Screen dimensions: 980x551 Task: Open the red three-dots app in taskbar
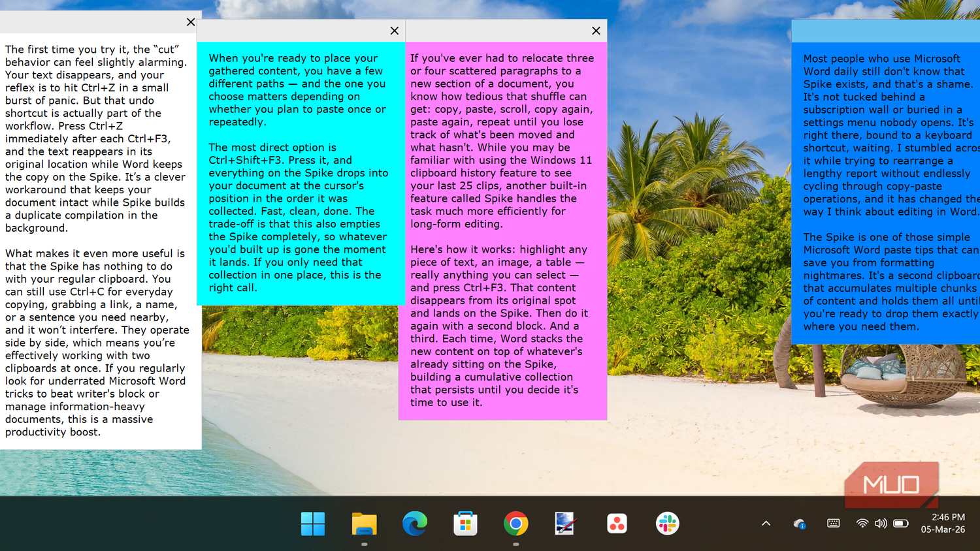click(x=617, y=524)
